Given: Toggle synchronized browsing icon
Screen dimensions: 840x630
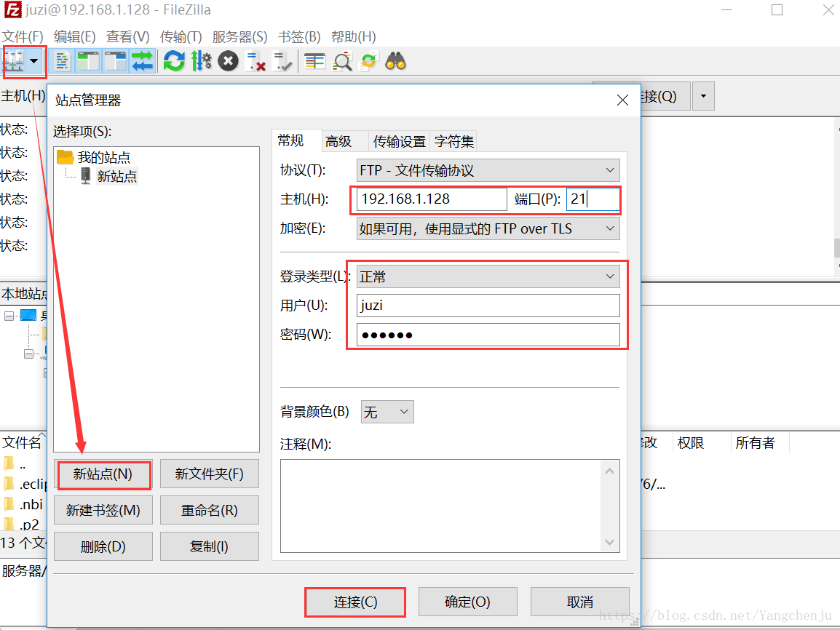Looking at the screenshot, I should pos(369,61).
